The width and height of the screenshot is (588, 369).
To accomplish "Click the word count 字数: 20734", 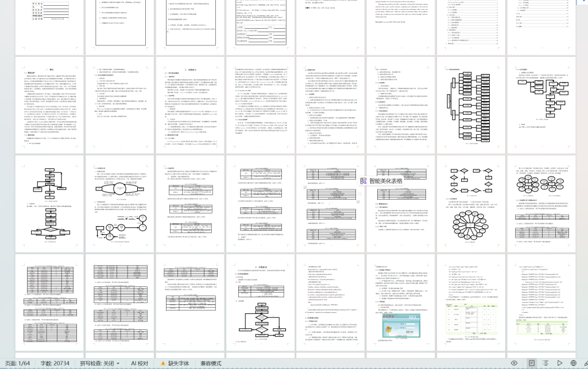I will pos(55,363).
